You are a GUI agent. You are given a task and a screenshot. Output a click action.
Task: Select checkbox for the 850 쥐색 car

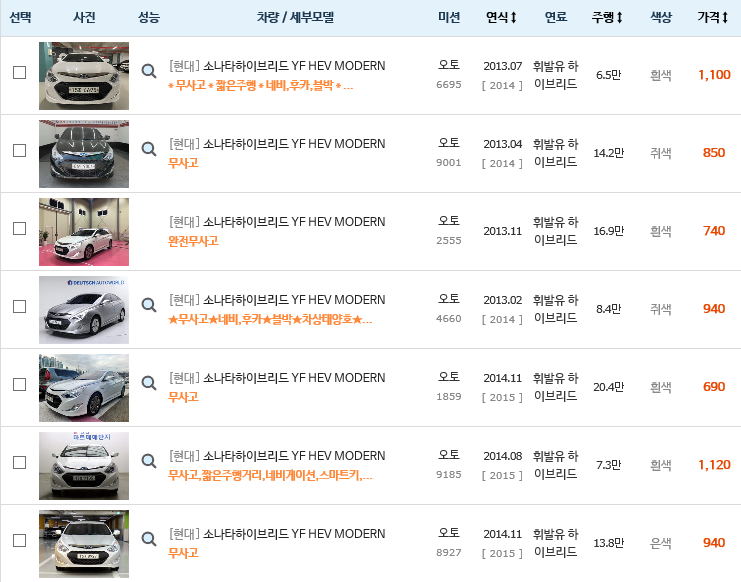click(19, 151)
